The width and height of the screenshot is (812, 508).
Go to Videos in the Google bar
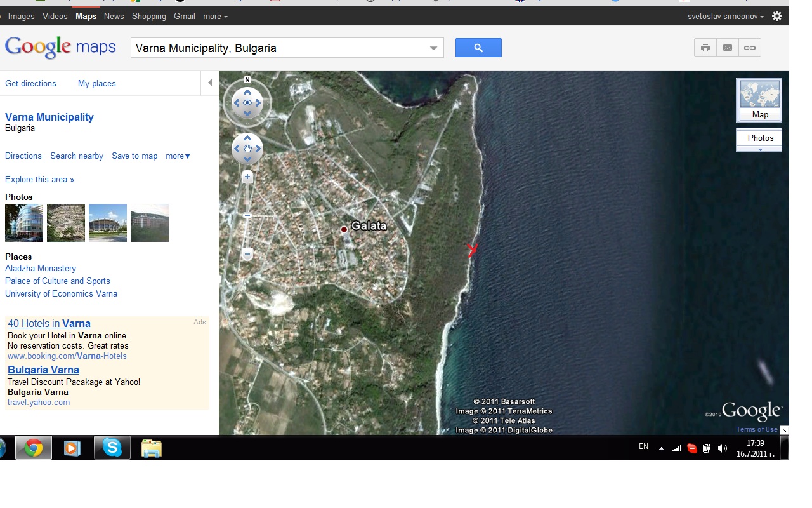55,17
